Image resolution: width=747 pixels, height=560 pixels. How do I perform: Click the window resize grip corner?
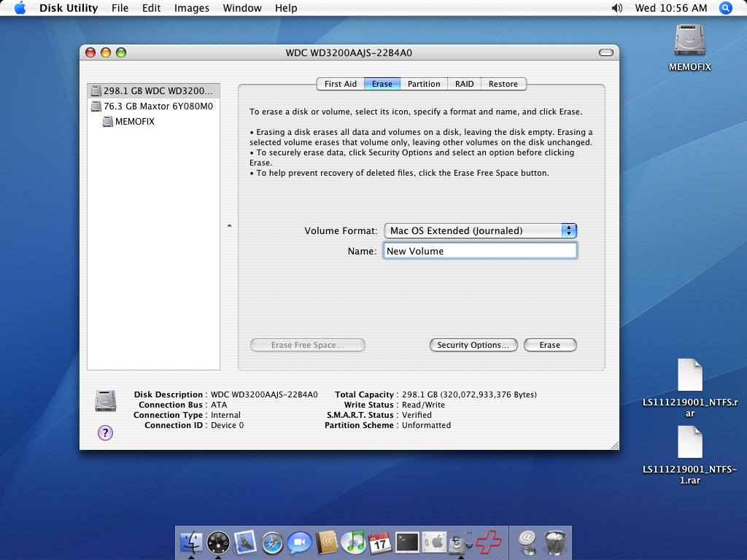click(x=614, y=446)
